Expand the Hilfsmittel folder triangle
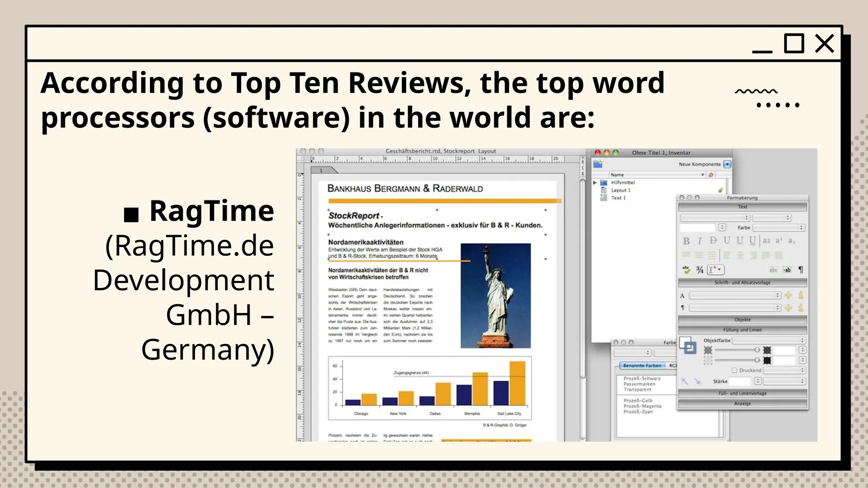 click(x=595, y=183)
